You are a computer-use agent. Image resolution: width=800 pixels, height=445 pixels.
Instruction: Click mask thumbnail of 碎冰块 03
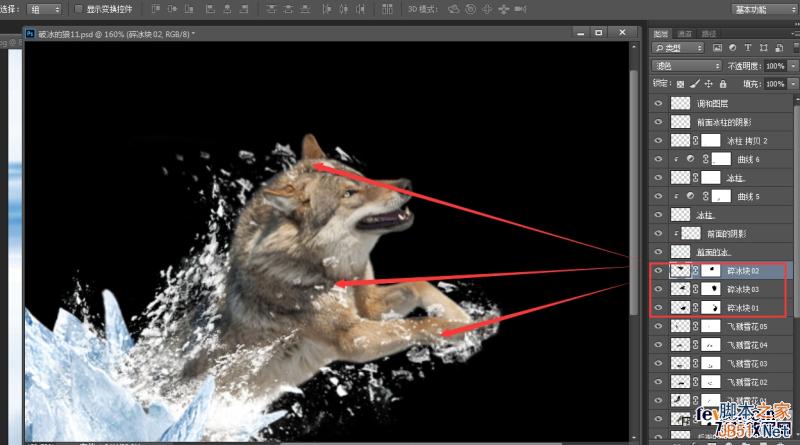point(711,289)
